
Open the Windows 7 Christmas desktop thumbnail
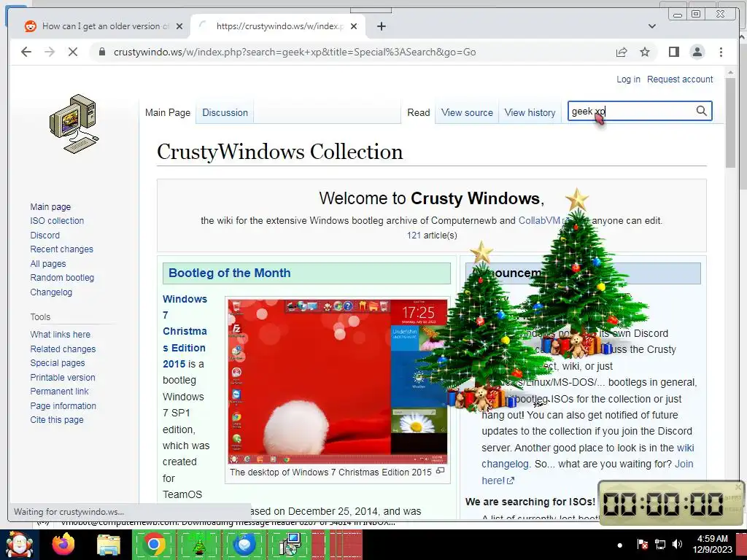[337, 381]
